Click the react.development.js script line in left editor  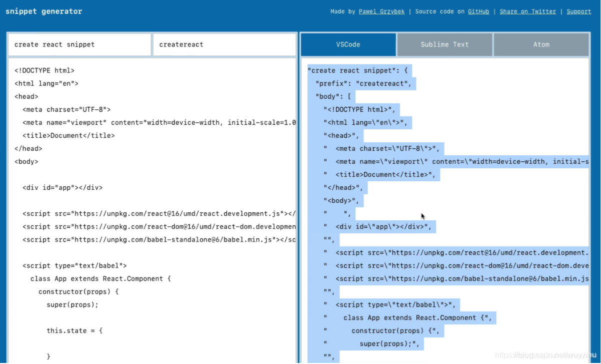159,214
